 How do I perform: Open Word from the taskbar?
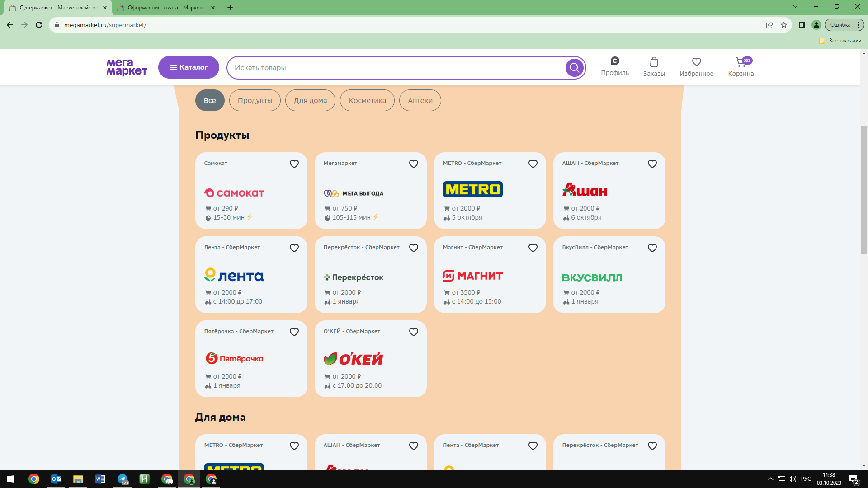click(100, 479)
